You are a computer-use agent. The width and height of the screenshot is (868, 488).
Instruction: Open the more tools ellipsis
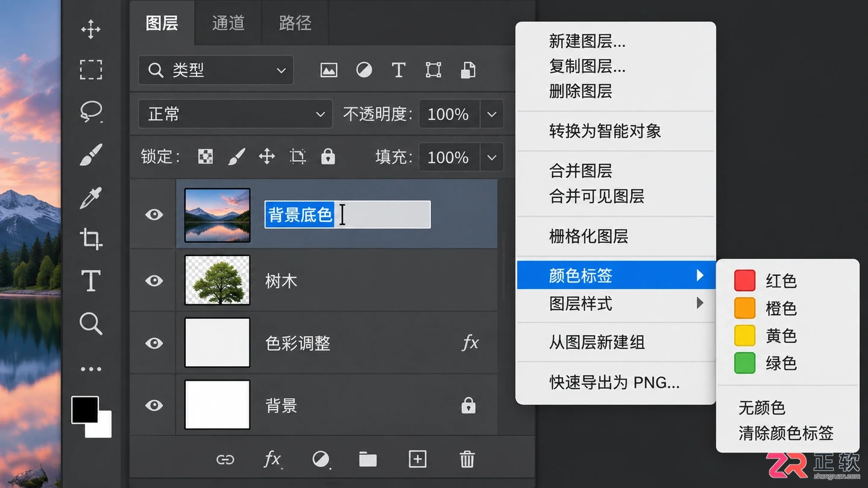(91, 369)
